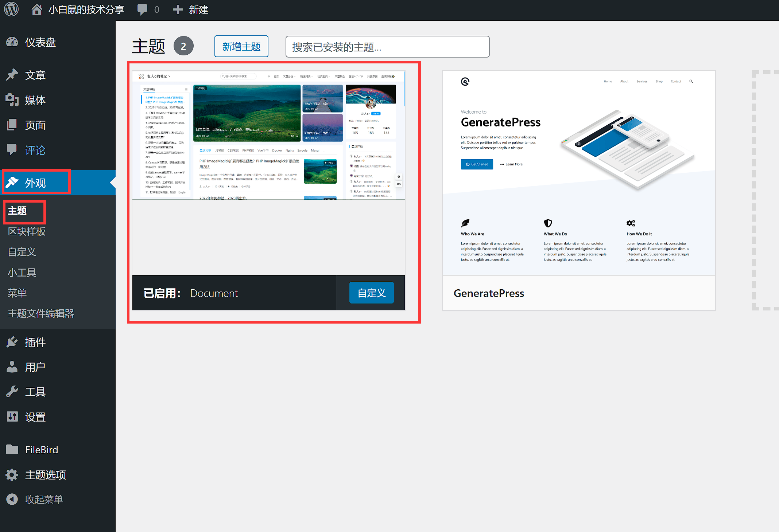Open 主题文件编辑器 submenu item
Screen dimensions: 779x532
(x=41, y=313)
